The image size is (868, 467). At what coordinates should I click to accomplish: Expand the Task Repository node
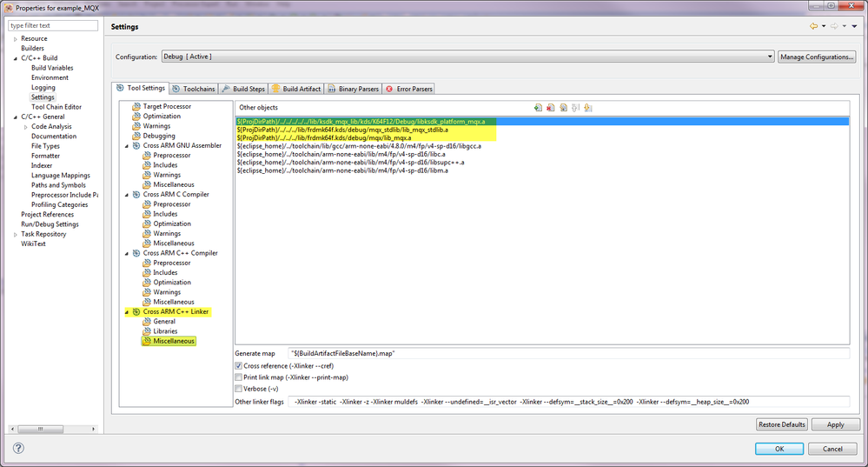coord(16,234)
